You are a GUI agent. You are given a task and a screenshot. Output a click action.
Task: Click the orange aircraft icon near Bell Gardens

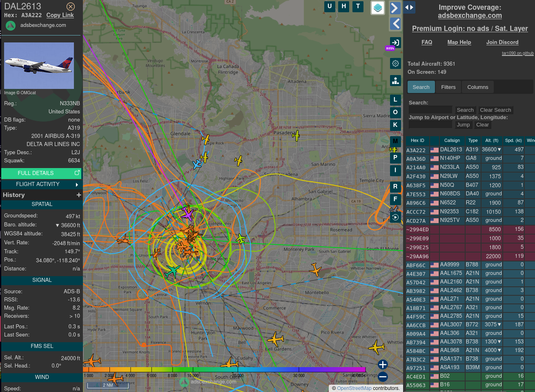point(276,339)
